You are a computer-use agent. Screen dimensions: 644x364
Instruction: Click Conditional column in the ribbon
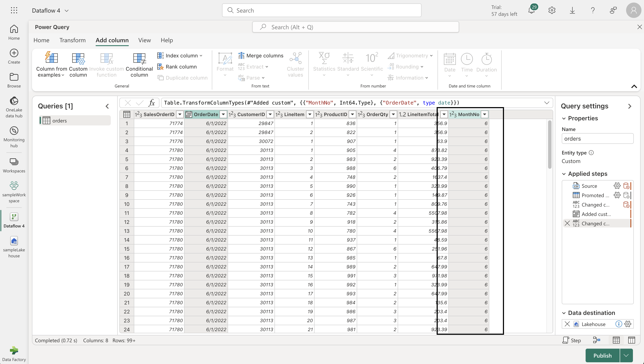click(x=139, y=65)
